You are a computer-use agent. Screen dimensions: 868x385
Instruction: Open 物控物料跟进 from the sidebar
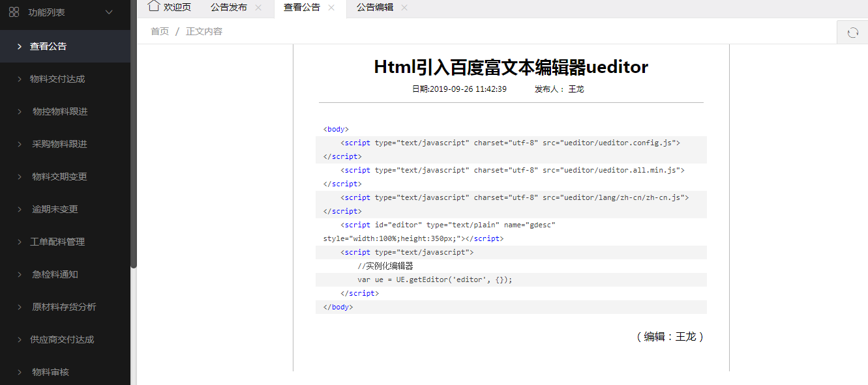[60, 111]
